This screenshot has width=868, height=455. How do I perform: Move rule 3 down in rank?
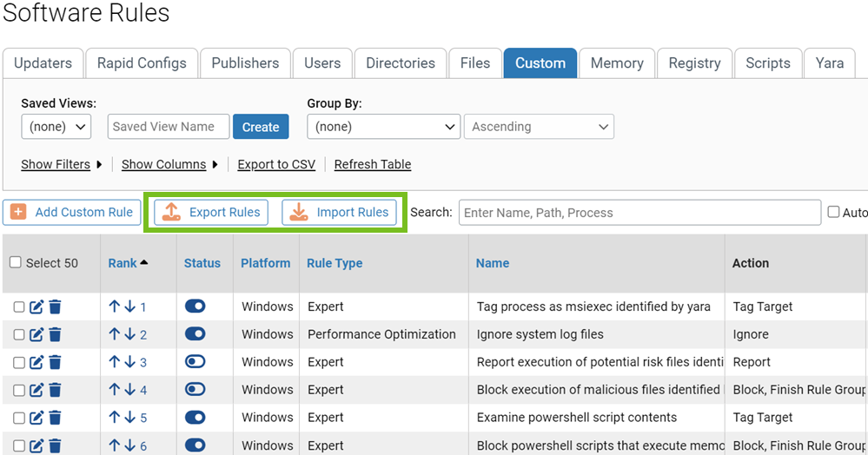coord(129,361)
